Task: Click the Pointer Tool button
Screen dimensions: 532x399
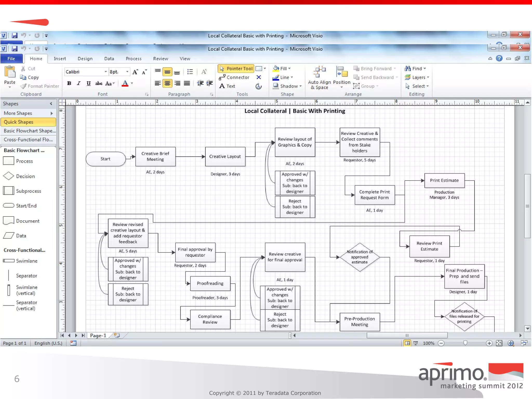Action: (x=236, y=69)
